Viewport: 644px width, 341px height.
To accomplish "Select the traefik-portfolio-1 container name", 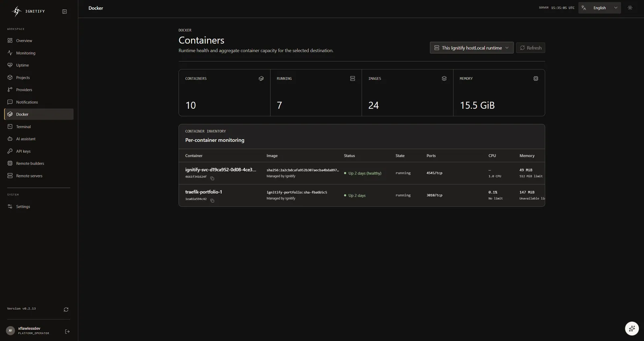I will click(203, 192).
